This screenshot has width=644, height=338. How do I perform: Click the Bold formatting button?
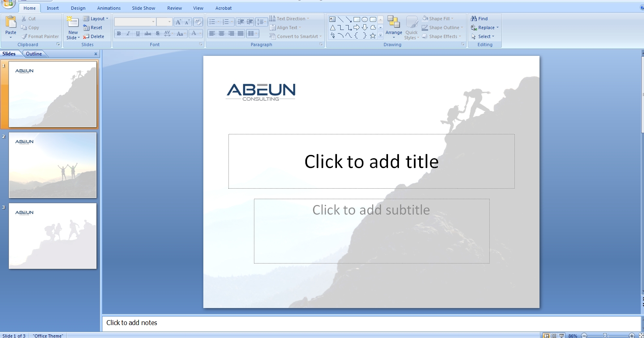(x=119, y=34)
